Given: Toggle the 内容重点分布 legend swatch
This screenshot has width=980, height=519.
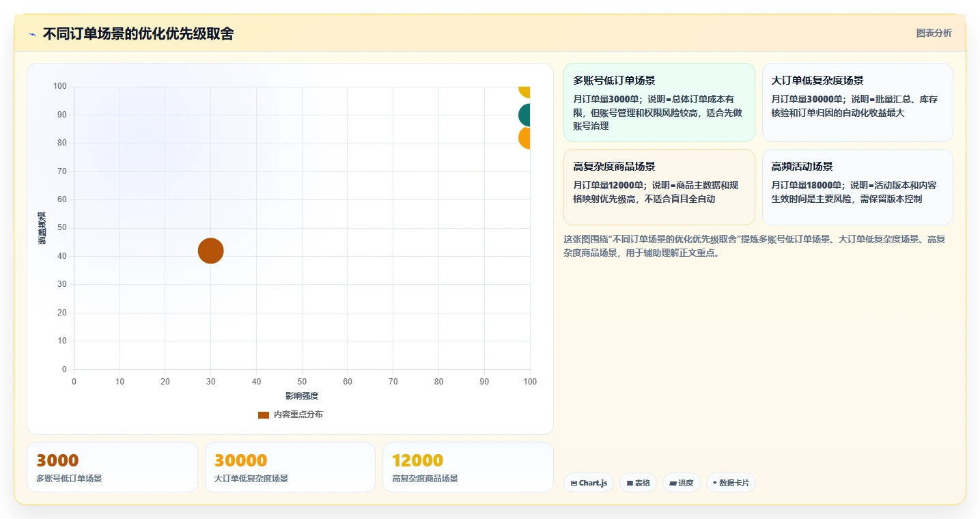Looking at the screenshot, I should [264, 415].
